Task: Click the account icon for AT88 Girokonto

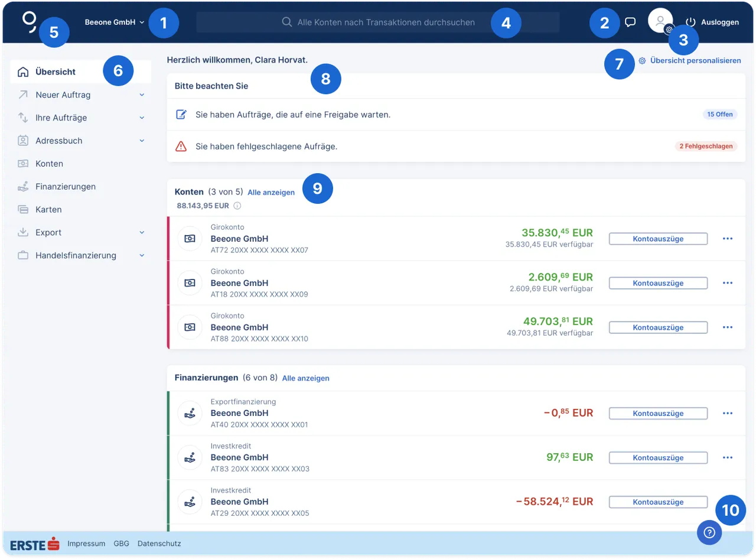Action: [190, 327]
